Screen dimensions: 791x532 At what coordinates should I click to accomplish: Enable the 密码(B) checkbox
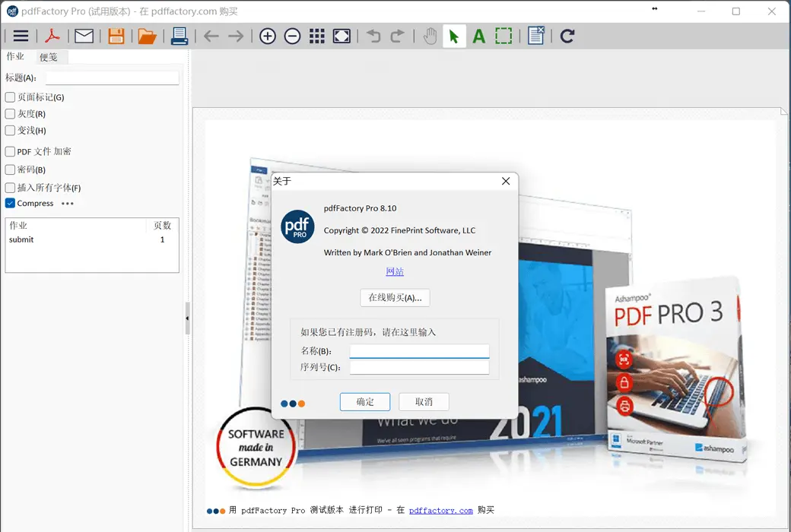[x=10, y=169]
